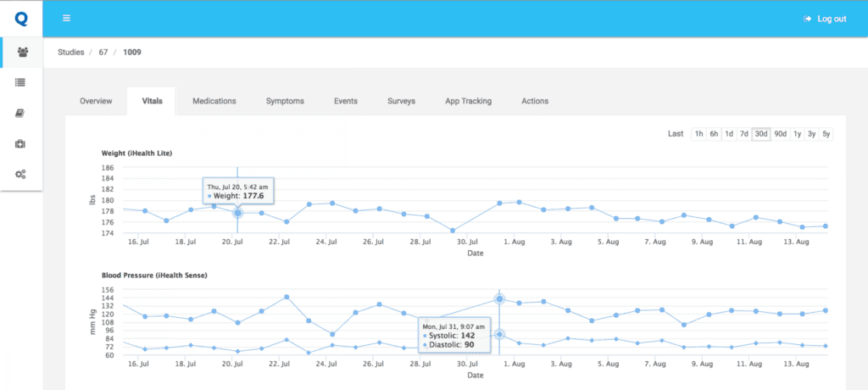Click '13. Aug' label on blood pressure axis

[x=796, y=364]
